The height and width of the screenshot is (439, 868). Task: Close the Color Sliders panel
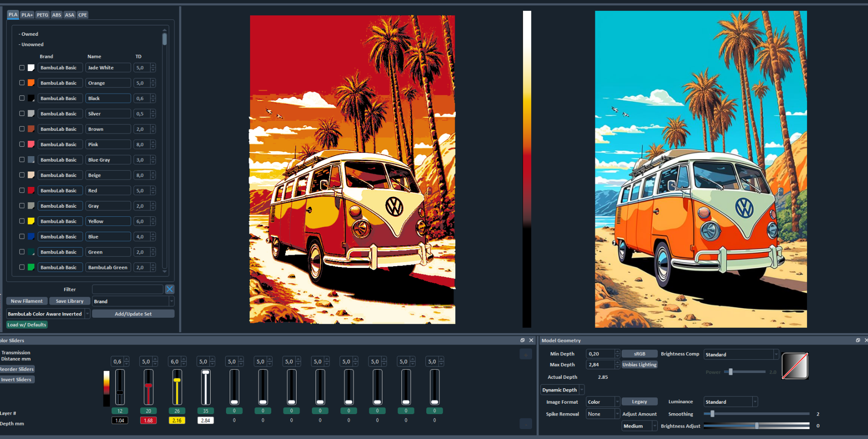coord(531,340)
